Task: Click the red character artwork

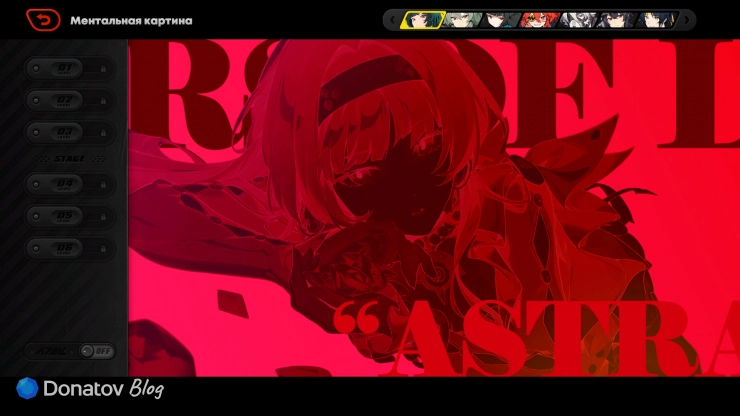Action: (x=434, y=208)
